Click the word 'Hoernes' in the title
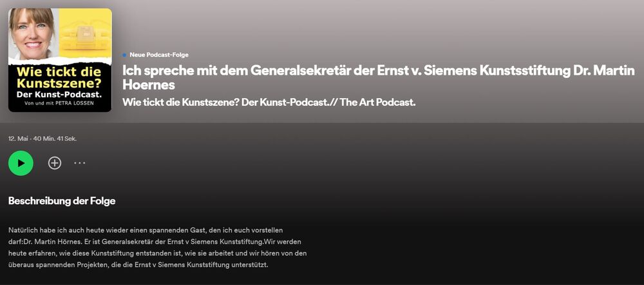Viewport: 644px width, 285px height. click(x=149, y=85)
